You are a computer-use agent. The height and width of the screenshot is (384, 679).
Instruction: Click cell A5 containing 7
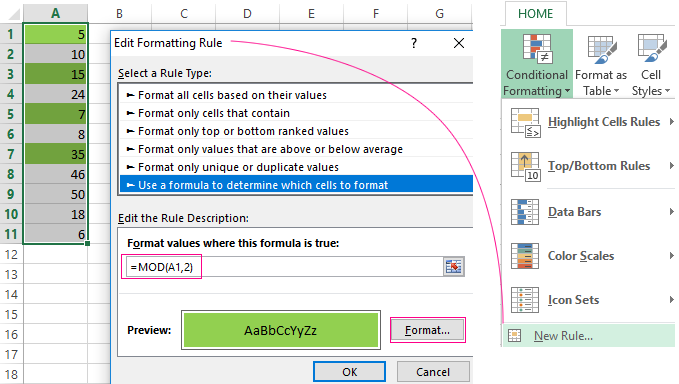[x=55, y=114]
